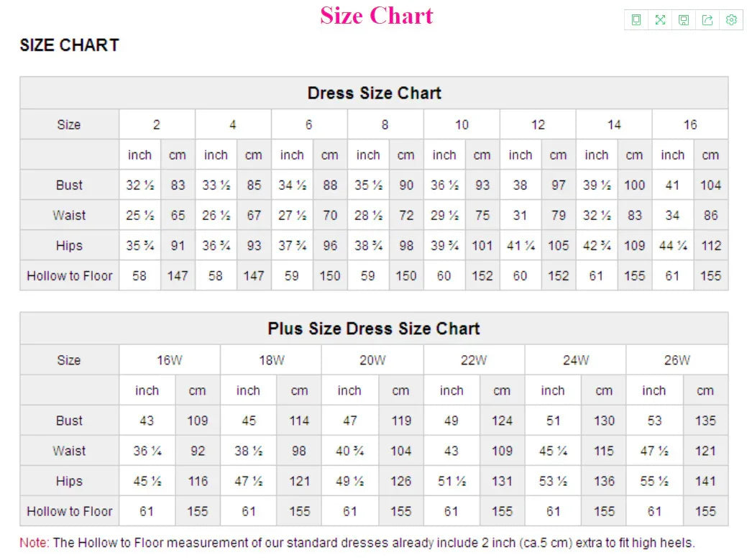This screenshot has width=747, height=560.
Task: Click the 16W size column in plus chart
Action: coord(171,359)
